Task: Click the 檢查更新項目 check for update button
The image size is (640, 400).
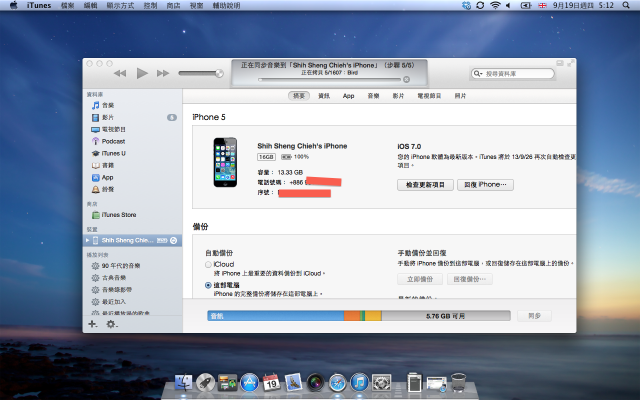Action: (425, 185)
